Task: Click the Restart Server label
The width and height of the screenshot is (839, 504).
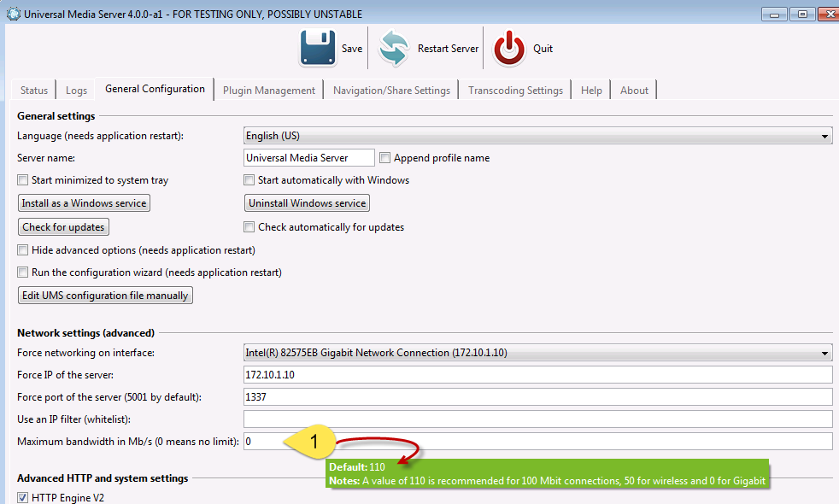Action: 448,48
